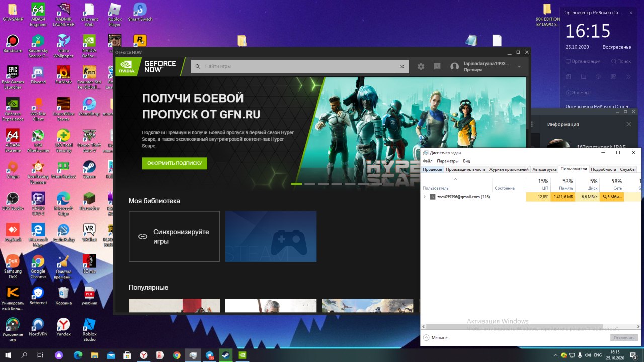Click the sort chevron above Пользователь column
The image size is (644, 362).
pyautogui.click(x=455, y=179)
